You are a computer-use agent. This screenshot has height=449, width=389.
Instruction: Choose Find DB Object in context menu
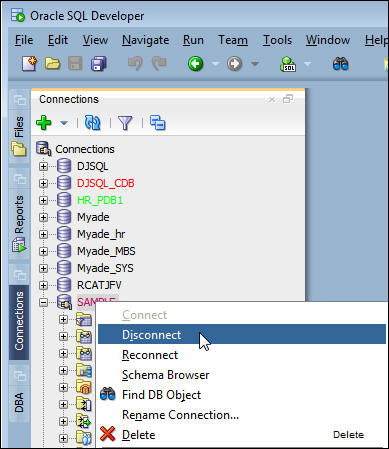coord(242,395)
